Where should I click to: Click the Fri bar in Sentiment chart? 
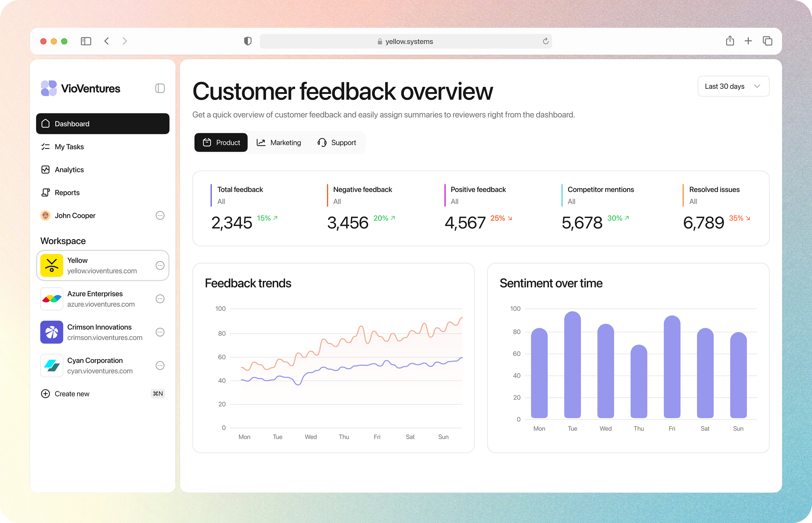tap(672, 367)
